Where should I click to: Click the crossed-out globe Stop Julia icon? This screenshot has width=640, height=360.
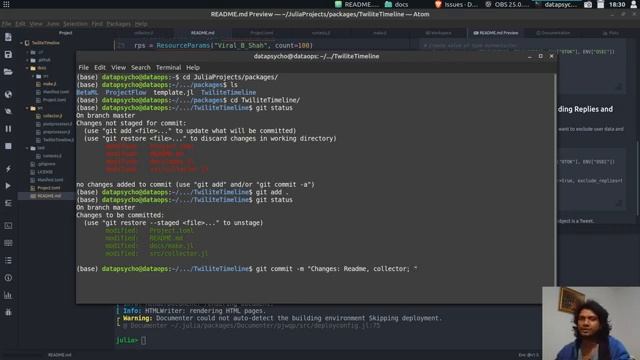[8, 111]
